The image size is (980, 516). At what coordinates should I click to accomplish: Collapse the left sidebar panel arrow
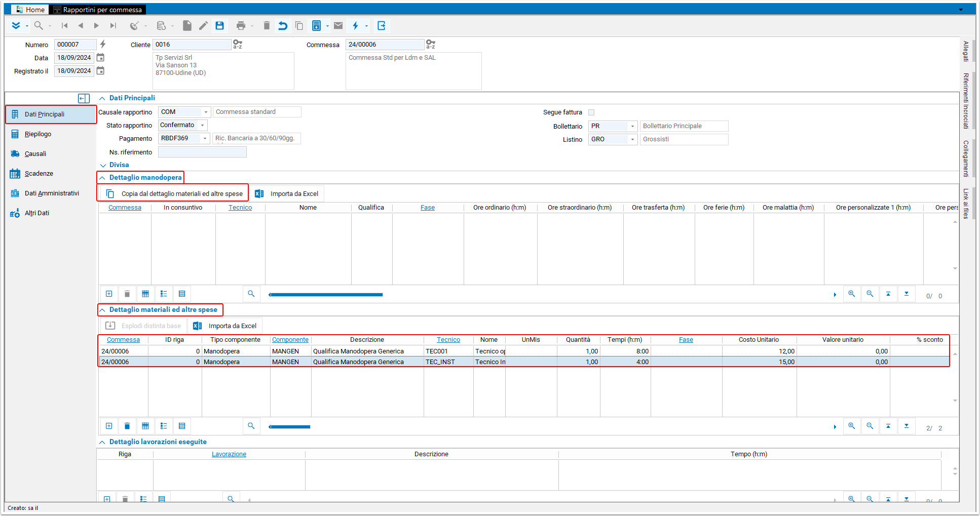[x=84, y=98]
